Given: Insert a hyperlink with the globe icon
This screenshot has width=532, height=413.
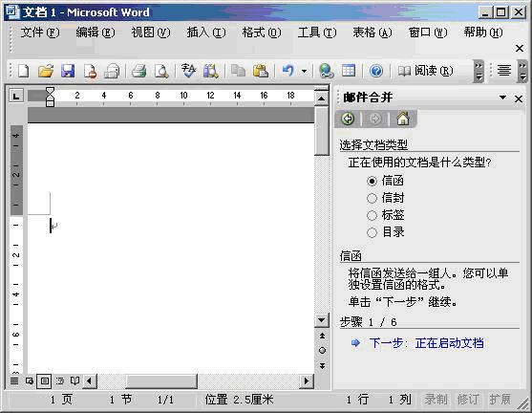Looking at the screenshot, I should coord(327,71).
